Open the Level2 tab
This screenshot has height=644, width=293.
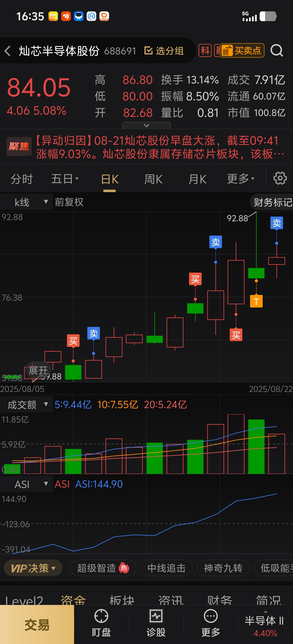coord(24,600)
